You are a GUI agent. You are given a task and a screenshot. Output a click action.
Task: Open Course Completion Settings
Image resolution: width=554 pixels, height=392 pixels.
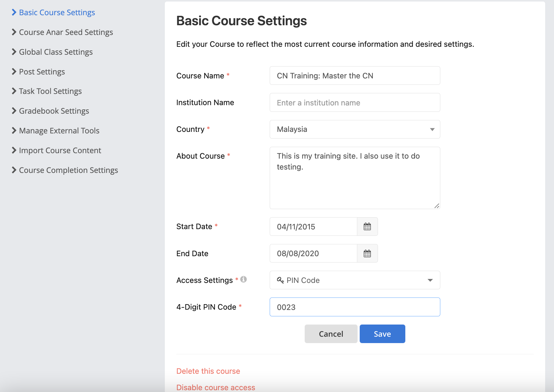pos(68,170)
